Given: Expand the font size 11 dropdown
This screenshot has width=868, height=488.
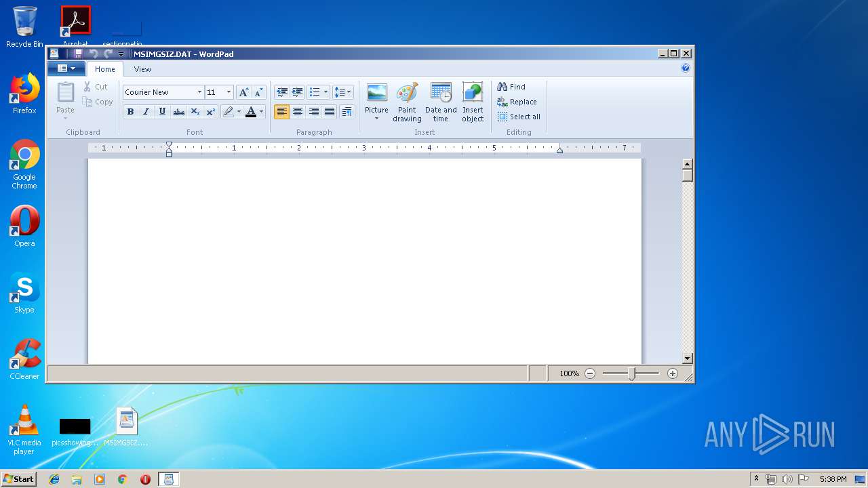Looking at the screenshot, I should (229, 92).
